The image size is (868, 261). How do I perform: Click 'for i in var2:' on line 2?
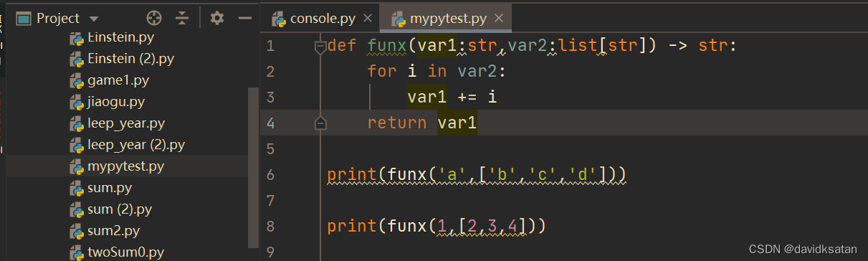point(437,71)
